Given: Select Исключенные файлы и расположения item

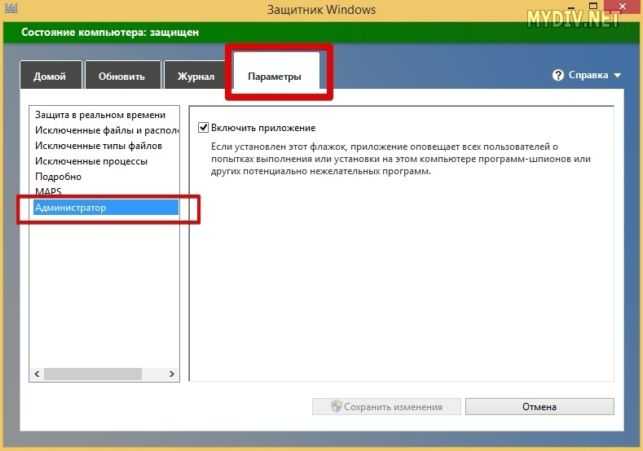Looking at the screenshot, I should click(106, 130).
